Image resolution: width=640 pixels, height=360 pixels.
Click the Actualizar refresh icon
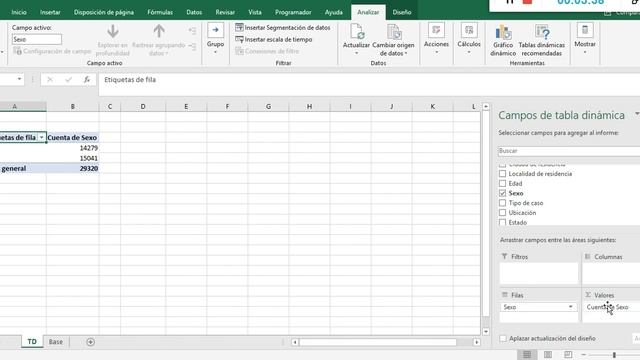356,31
